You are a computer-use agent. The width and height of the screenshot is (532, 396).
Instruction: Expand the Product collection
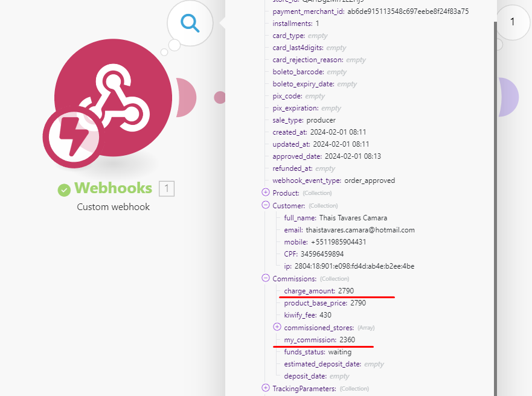tap(266, 192)
